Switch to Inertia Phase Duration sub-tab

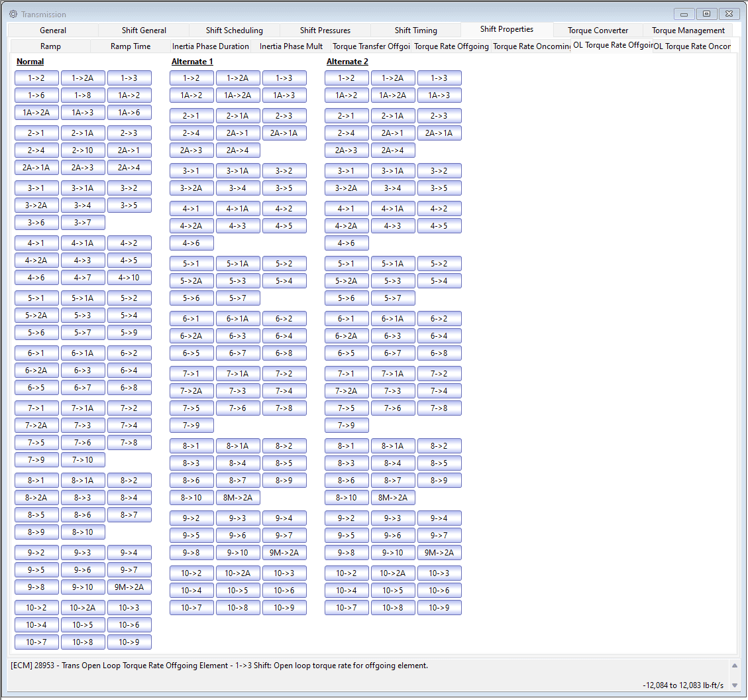pyautogui.click(x=211, y=46)
